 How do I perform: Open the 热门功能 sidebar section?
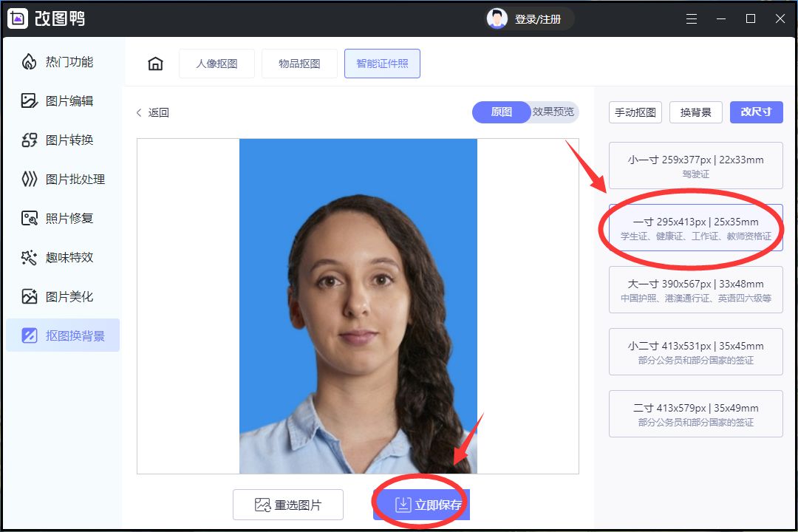coord(63,62)
